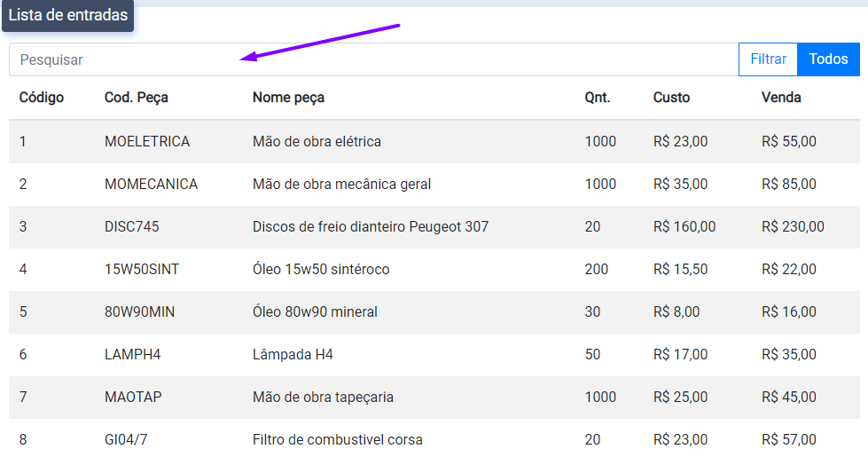Click the Mão de obra tapeçaria entry
The height and width of the screenshot is (457, 868).
click(323, 398)
